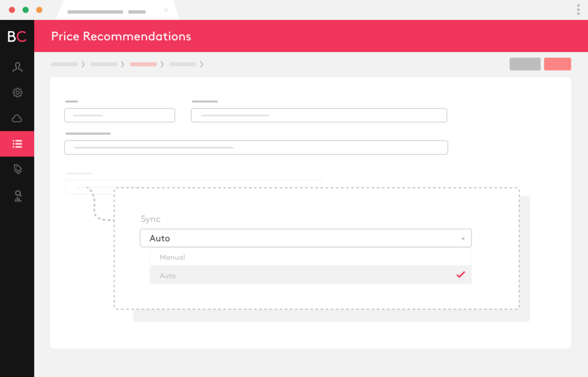Expand the Sync dropdown showing Auto
Viewport: 588px width, 377px height.
(305, 238)
